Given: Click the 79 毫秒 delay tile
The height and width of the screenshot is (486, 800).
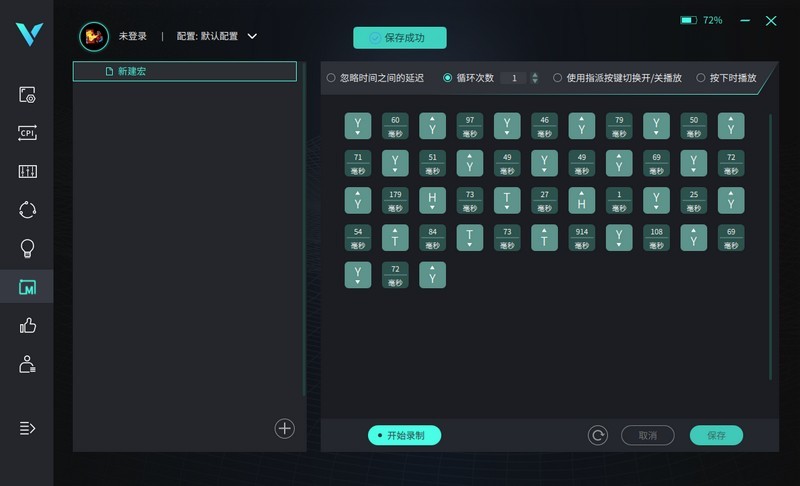Looking at the screenshot, I should [x=619, y=126].
